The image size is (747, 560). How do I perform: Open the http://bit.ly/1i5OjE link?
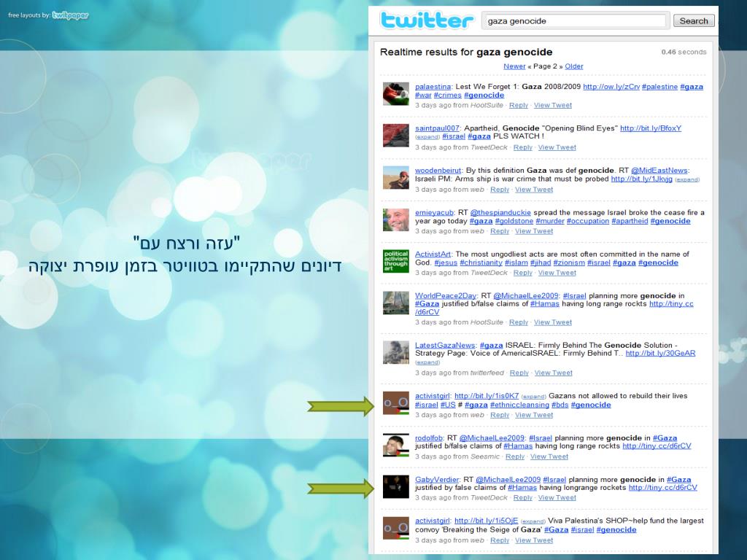(x=486, y=521)
